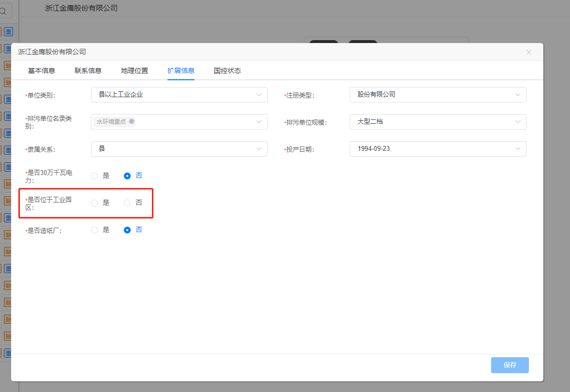This screenshot has height=392, width=570.
Task: Select 是 for 是否30万千瓦电力
Action: (94, 176)
